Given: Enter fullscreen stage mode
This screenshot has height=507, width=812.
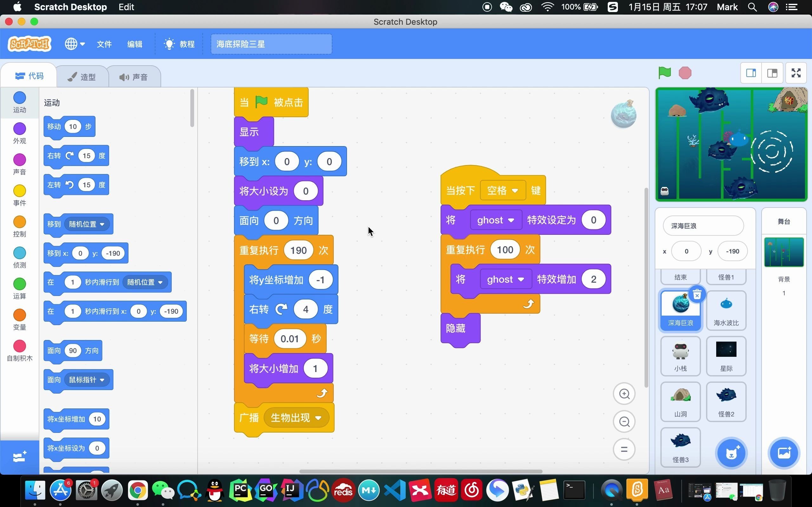Looking at the screenshot, I should pyautogui.click(x=796, y=73).
